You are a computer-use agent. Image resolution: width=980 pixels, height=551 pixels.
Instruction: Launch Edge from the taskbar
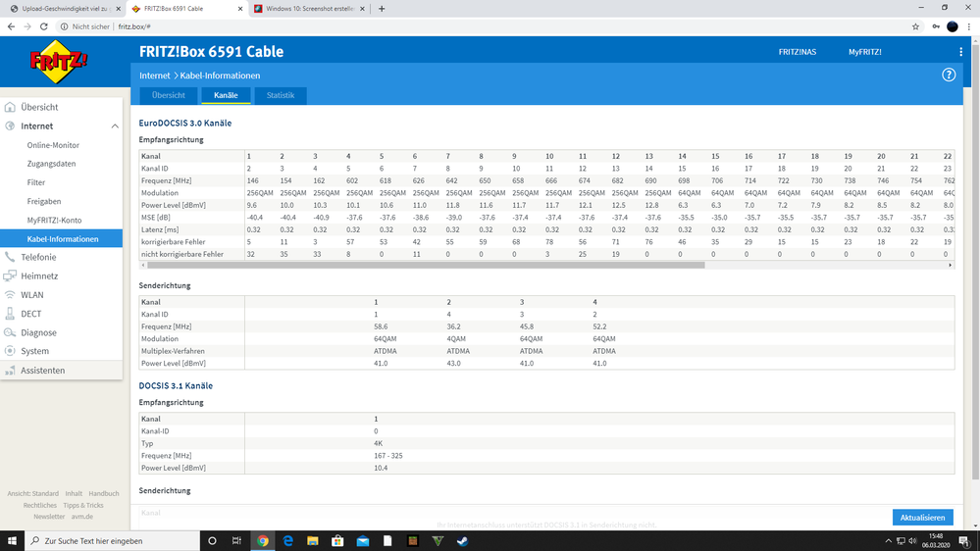[x=287, y=541]
